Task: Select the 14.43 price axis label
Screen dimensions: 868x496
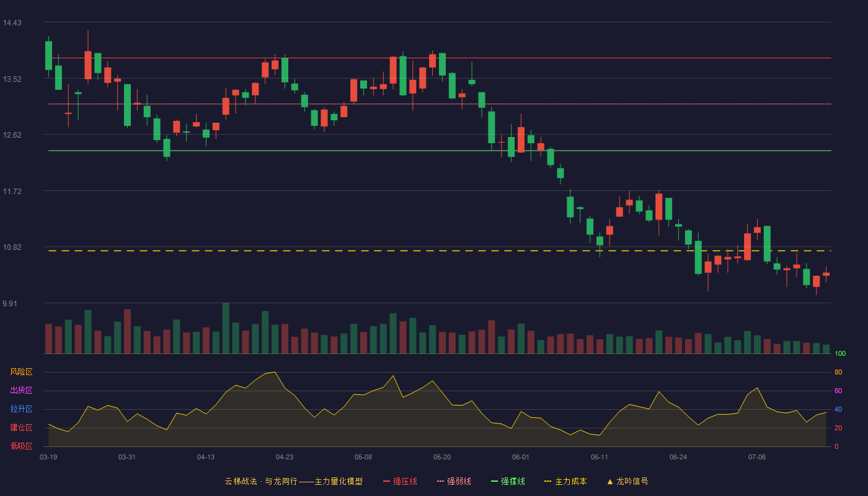Action: (x=12, y=23)
